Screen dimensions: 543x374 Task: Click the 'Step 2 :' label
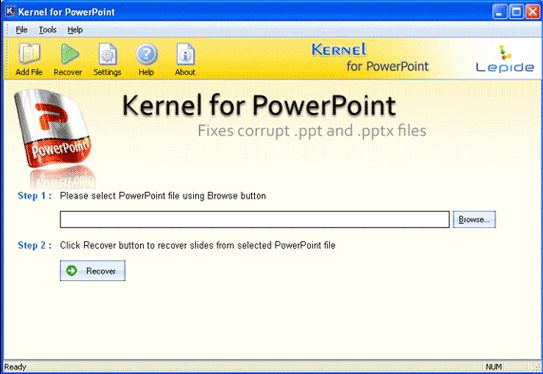tap(35, 245)
